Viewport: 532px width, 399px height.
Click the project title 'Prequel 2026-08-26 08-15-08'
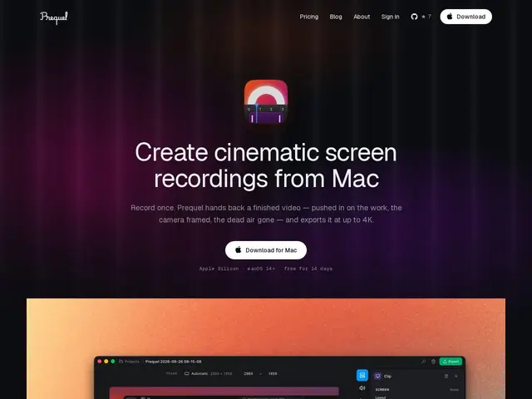(174, 362)
